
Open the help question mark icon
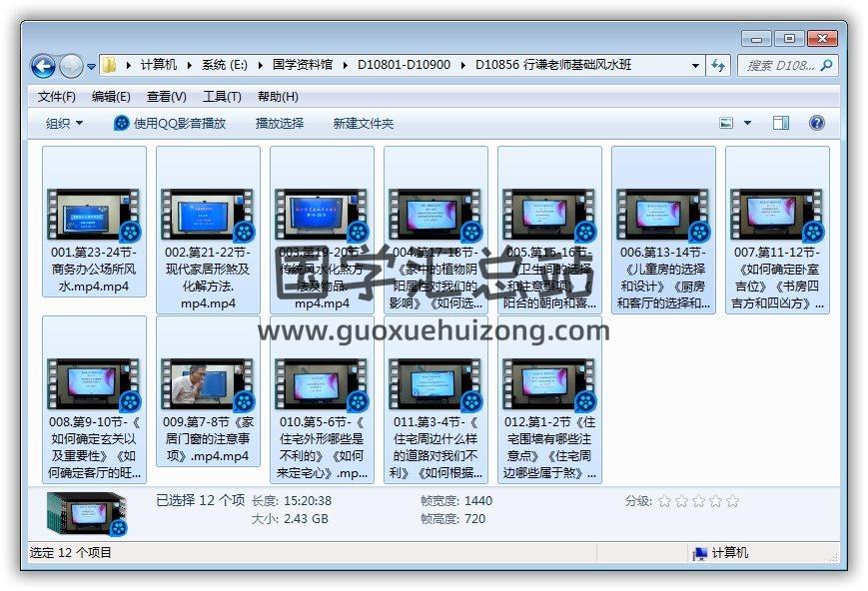point(816,123)
